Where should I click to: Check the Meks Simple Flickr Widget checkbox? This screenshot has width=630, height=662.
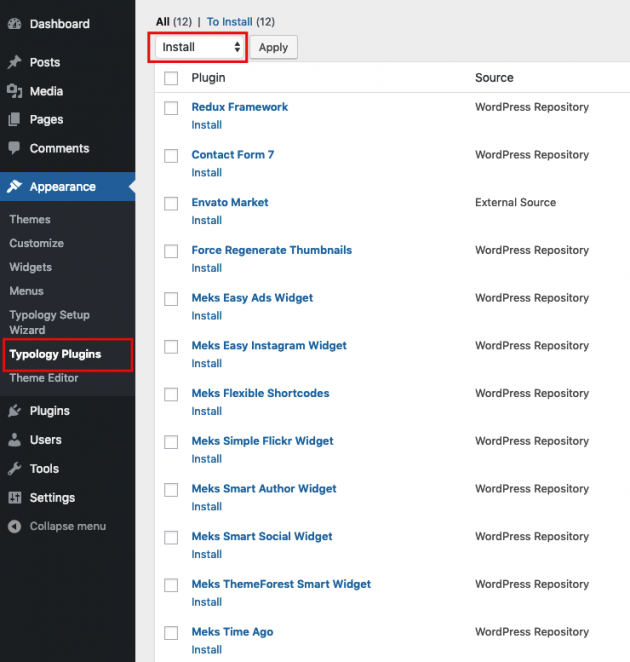point(171,442)
